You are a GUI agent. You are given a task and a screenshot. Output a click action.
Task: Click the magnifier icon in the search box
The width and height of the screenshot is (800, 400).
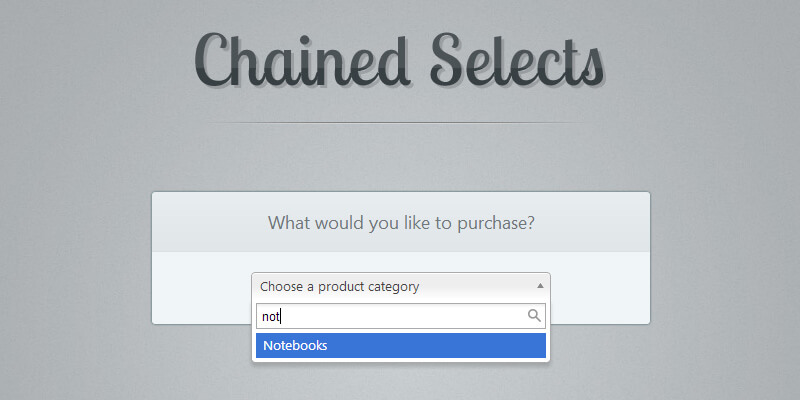point(534,316)
